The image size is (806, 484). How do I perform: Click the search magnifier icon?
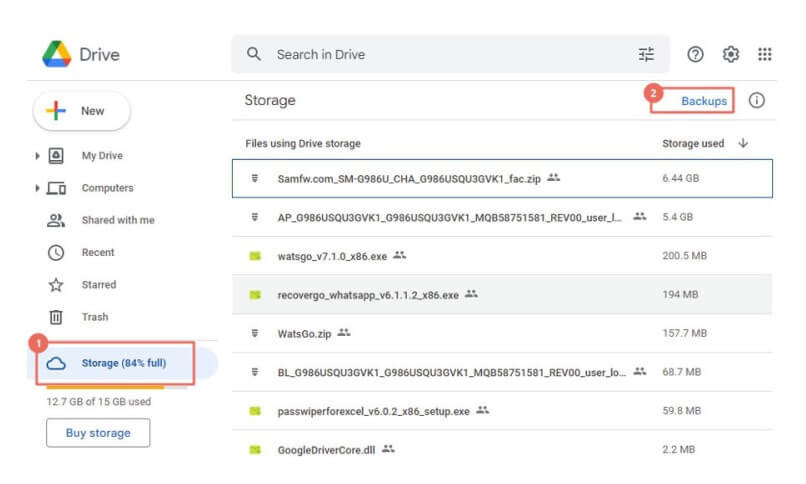pyautogui.click(x=254, y=54)
